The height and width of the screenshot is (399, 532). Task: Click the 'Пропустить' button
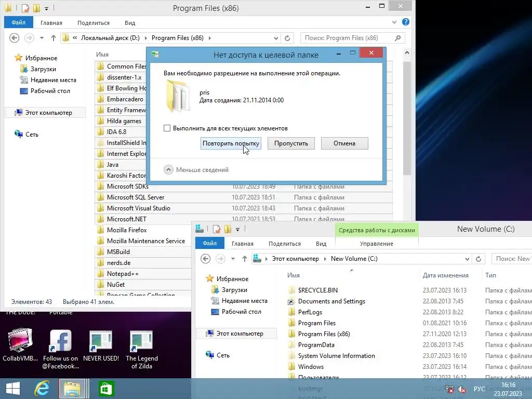[291, 143]
